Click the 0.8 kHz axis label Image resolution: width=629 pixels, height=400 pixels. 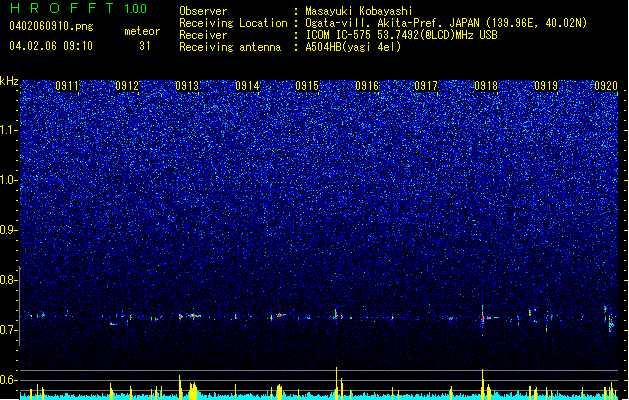pyautogui.click(x=9, y=280)
